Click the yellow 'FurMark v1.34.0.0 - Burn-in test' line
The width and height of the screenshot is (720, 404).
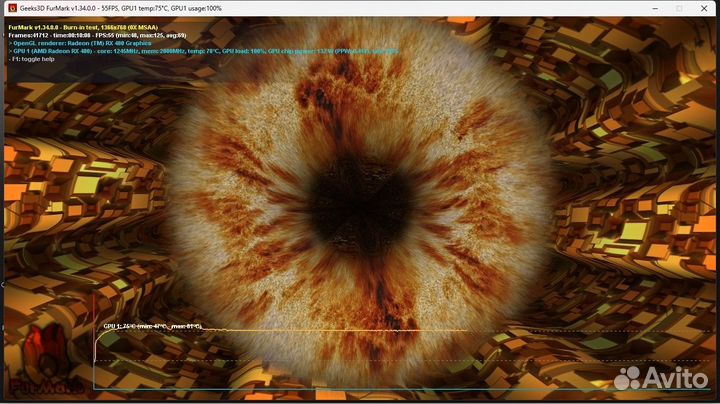(x=83, y=28)
